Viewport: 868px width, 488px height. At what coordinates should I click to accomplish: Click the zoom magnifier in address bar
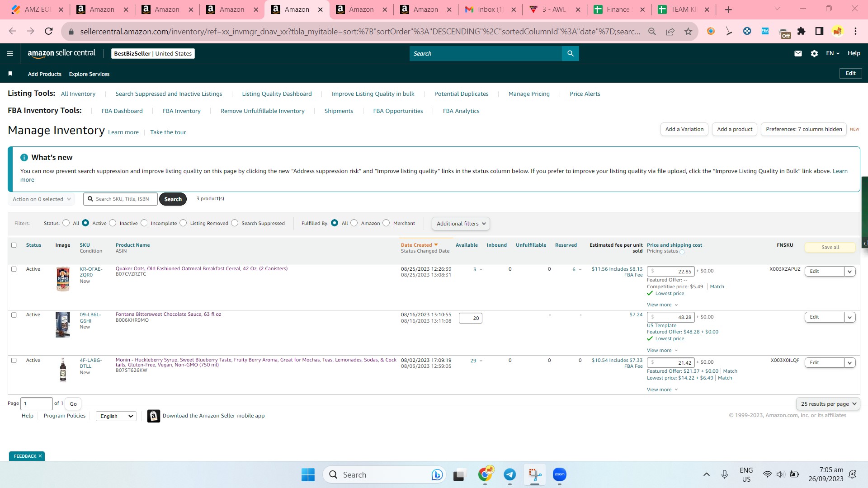click(652, 31)
